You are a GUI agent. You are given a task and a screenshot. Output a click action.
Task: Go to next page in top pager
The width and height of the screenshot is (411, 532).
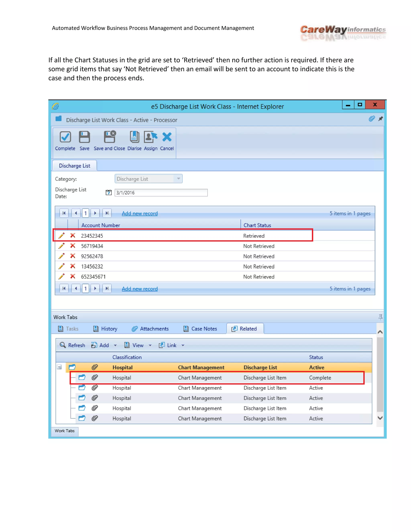tap(95, 213)
